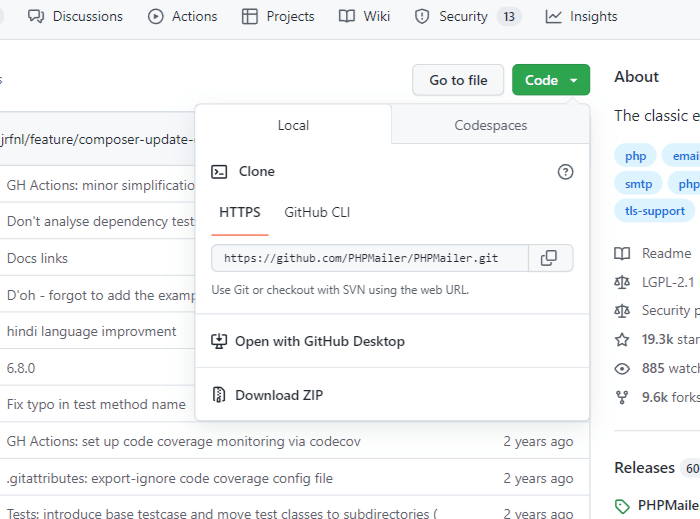The height and width of the screenshot is (519, 700).
Task: Open jrfnl/feature/composer-update branch commit link
Action: (97, 140)
